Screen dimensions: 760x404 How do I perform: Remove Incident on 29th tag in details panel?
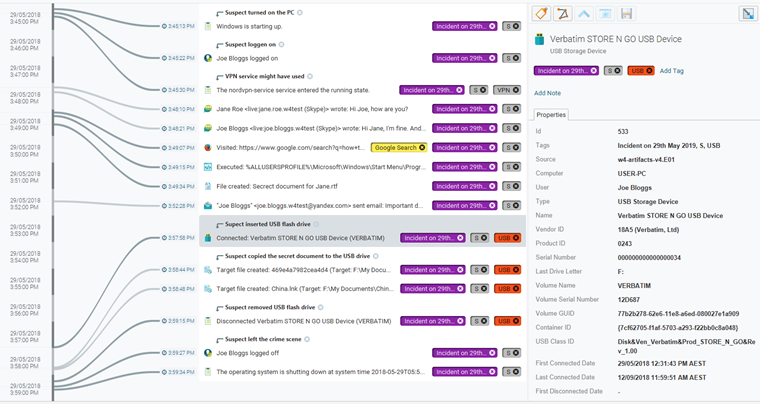pos(594,71)
